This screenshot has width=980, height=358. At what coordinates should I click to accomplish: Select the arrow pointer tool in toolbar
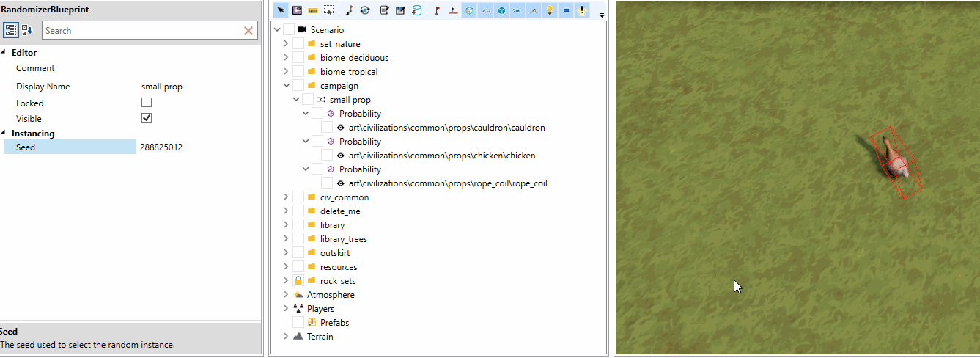[x=281, y=10]
